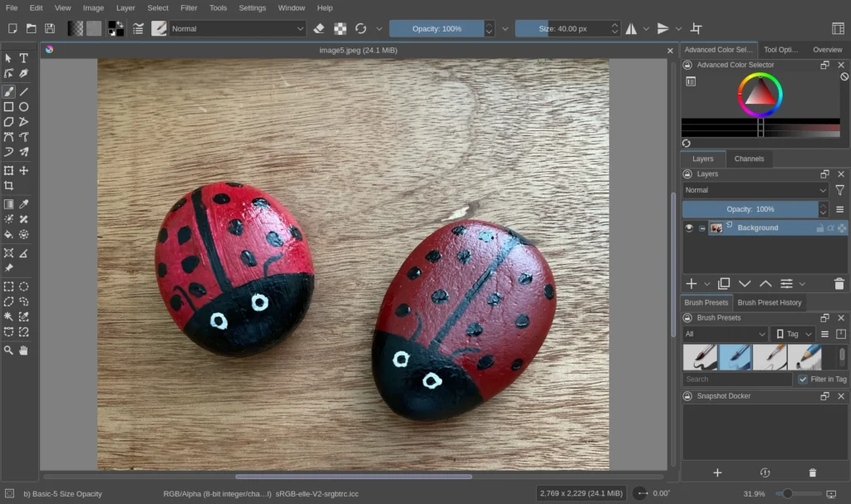Select the Pan hand tool

click(24, 350)
